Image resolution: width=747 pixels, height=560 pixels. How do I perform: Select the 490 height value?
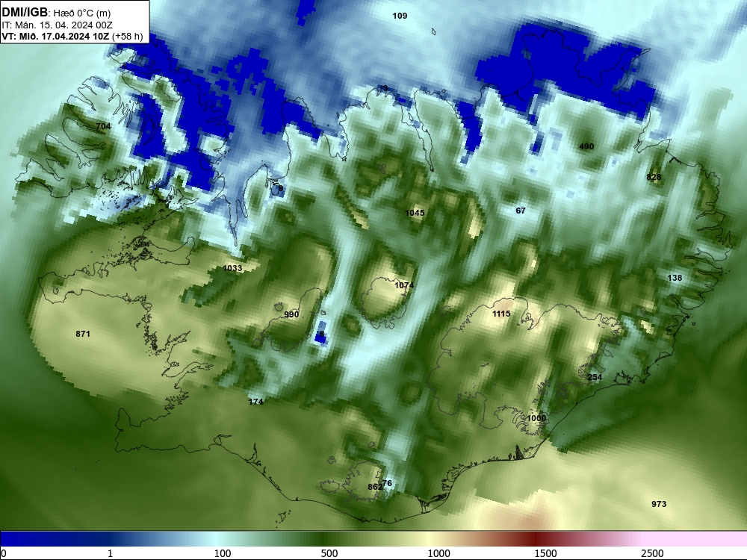point(586,146)
